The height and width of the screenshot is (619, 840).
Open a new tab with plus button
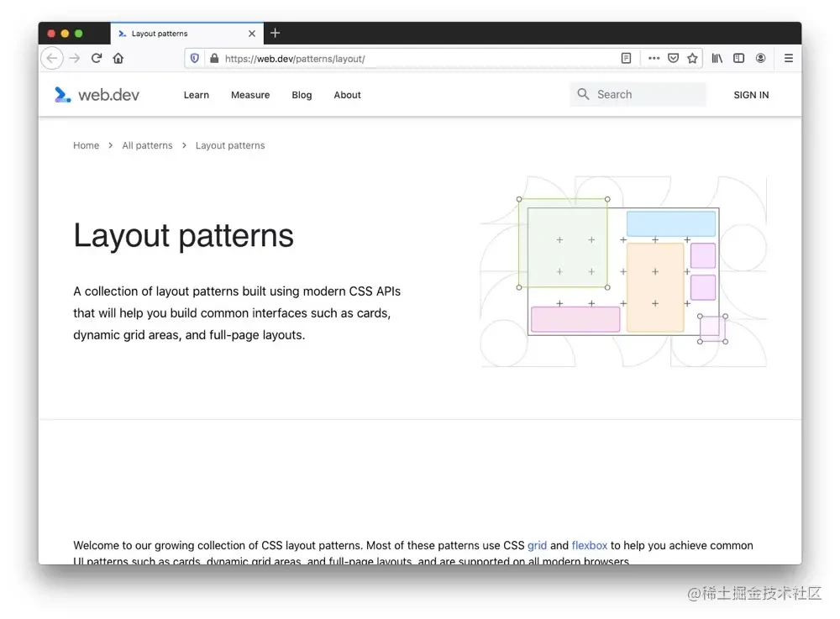click(x=275, y=34)
